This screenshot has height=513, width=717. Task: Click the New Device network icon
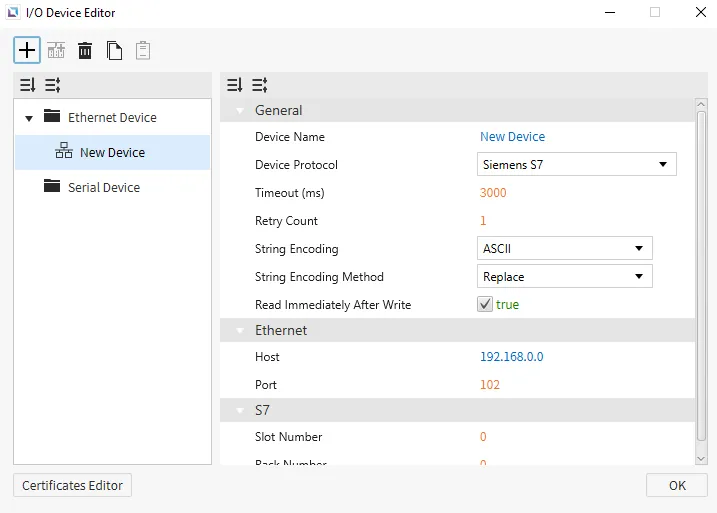64,150
